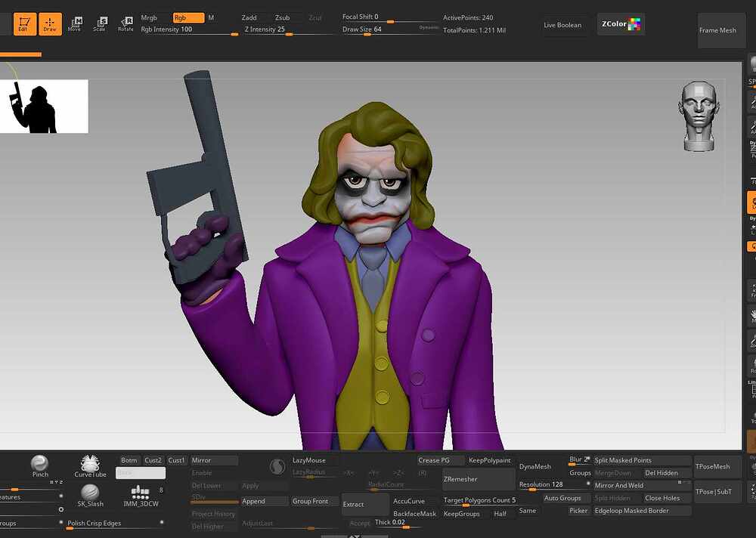Choose the Scale tool icon
Image resolution: width=756 pixels, height=538 pixels.
pyautogui.click(x=100, y=24)
